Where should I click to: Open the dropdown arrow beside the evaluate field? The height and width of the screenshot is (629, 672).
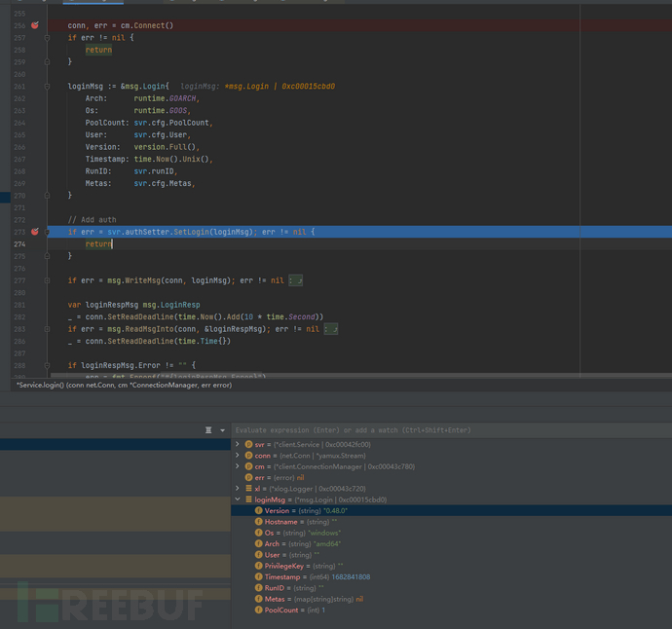pos(222,429)
